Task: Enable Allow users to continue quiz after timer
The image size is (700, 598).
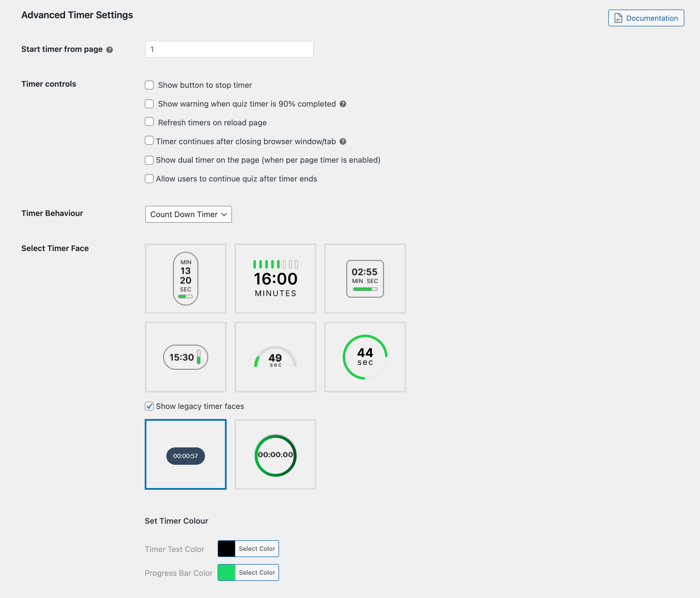Action: (149, 179)
